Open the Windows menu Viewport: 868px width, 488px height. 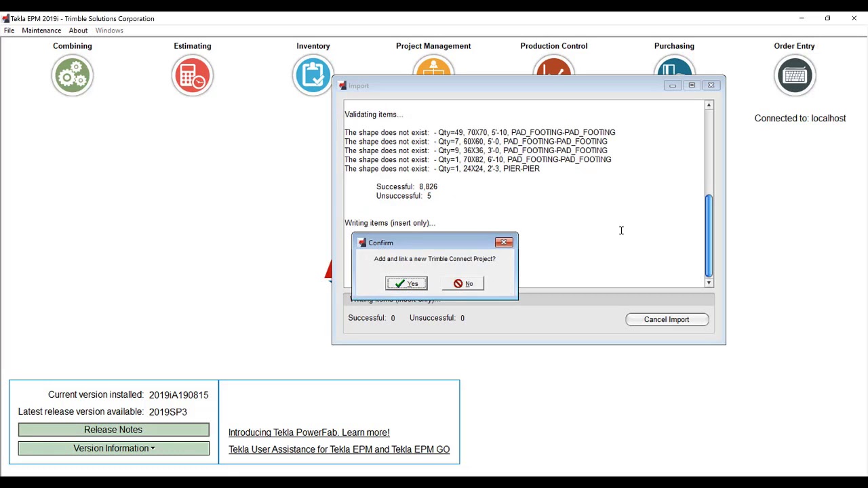(109, 30)
